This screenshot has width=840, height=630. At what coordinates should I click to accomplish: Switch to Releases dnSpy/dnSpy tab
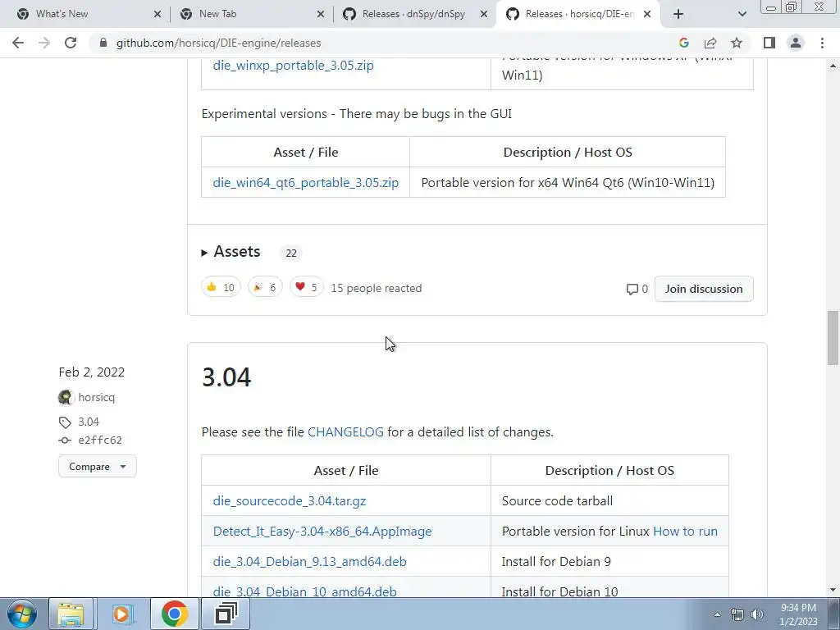point(413,14)
